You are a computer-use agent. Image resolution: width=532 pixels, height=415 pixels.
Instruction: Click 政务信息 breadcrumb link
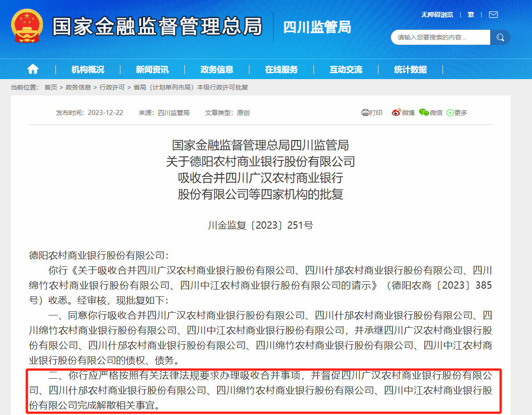[78, 88]
